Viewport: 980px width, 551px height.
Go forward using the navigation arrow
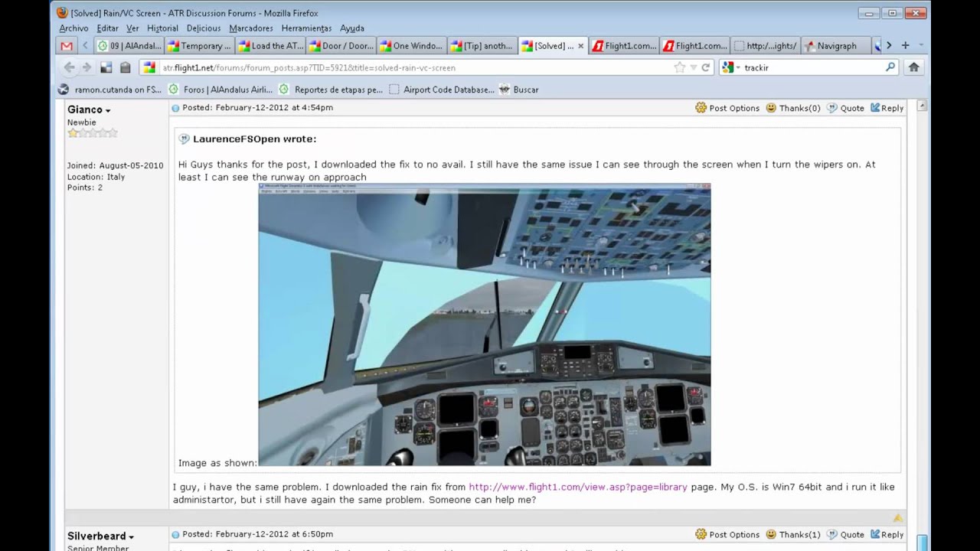click(87, 67)
